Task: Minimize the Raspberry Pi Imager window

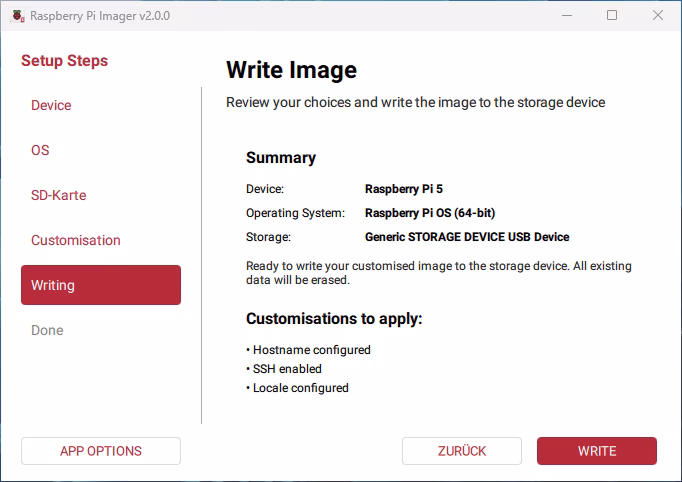Action: click(x=566, y=16)
